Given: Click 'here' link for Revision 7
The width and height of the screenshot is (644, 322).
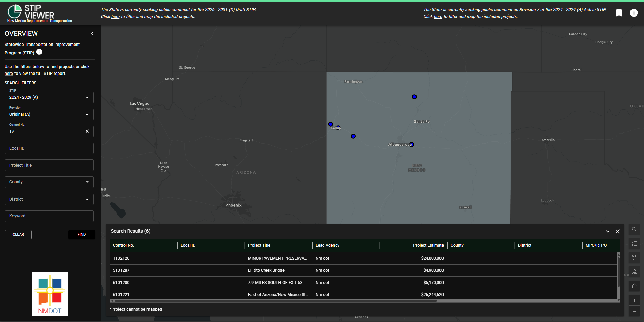Looking at the screenshot, I should click(x=438, y=17).
